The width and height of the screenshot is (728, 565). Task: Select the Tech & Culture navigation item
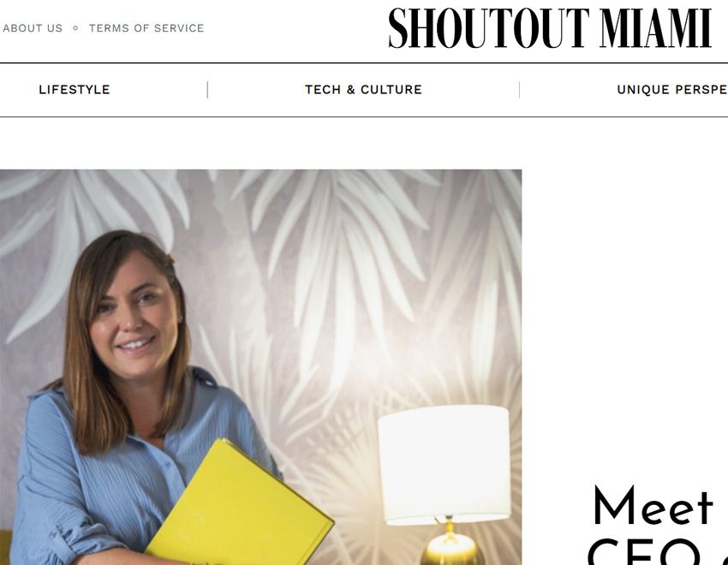363,90
